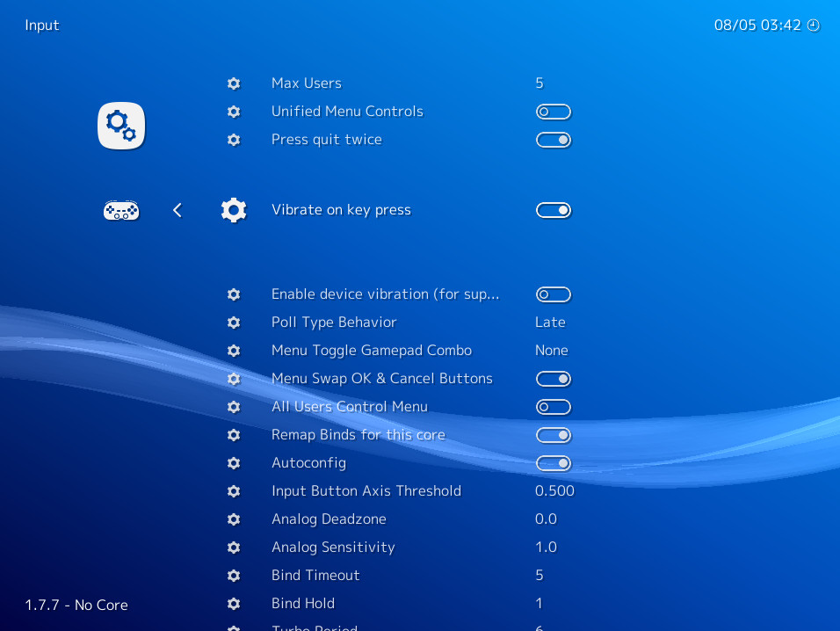Screen dimensions: 840x631
Task: Change Menu Toggle Gamepad Combo value None
Action: point(551,351)
